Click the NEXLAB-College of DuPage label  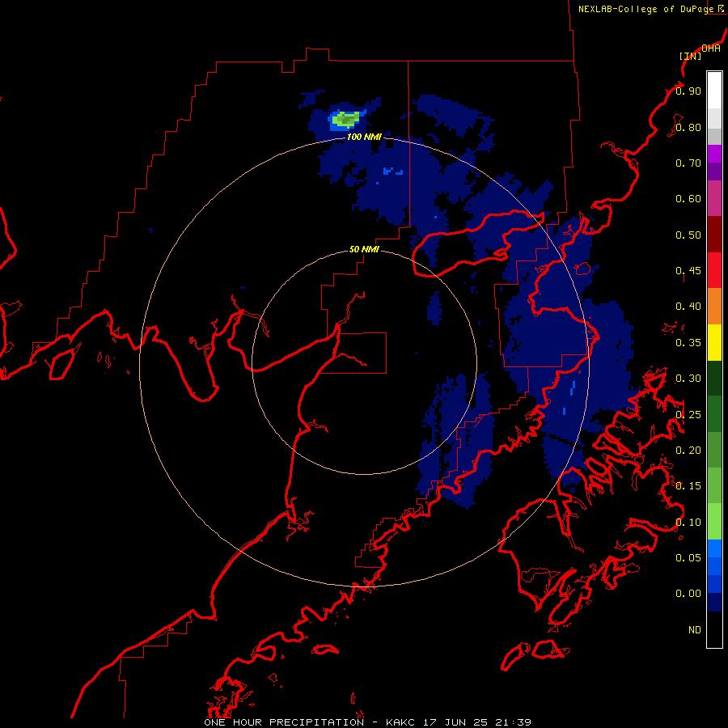(645, 9)
